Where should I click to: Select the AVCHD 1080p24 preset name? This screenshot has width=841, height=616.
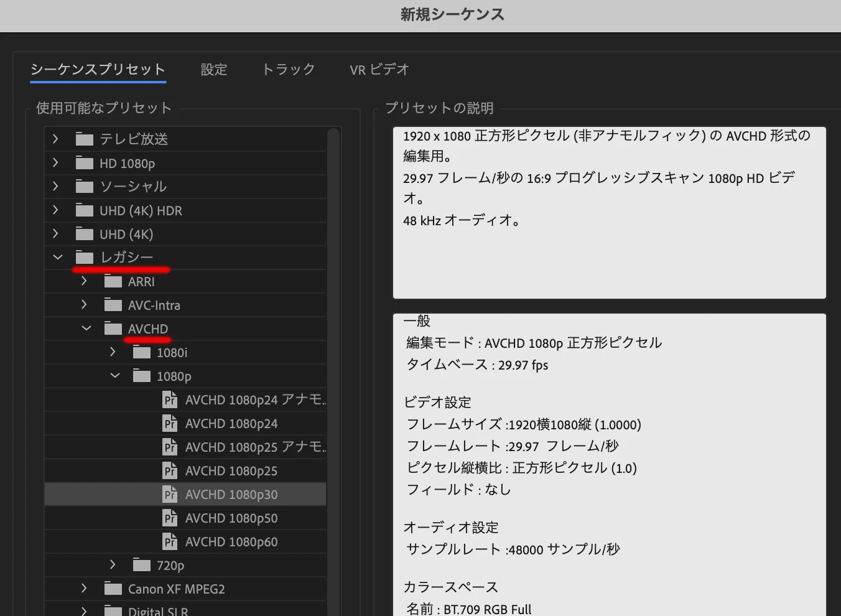pyautogui.click(x=231, y=424)
